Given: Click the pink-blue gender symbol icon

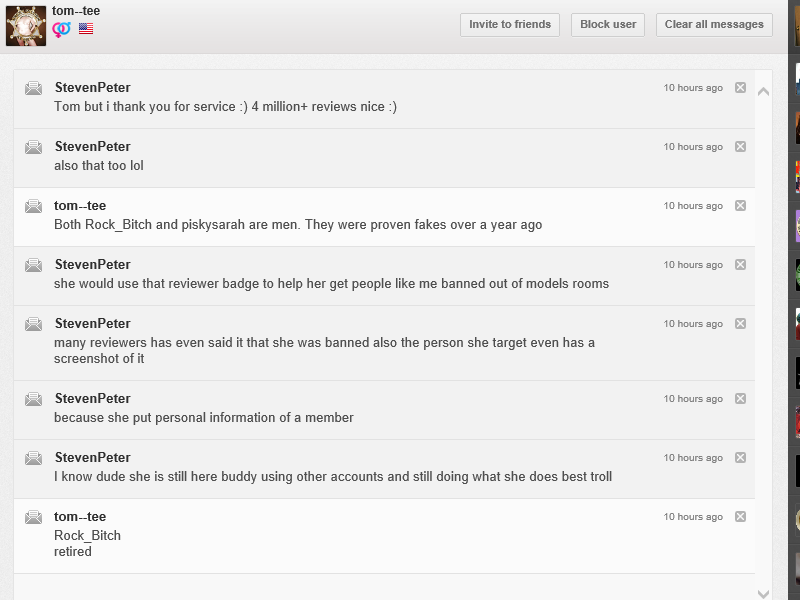Looking at the screenshot, I should pyautogui.click(x=61, y=29).
